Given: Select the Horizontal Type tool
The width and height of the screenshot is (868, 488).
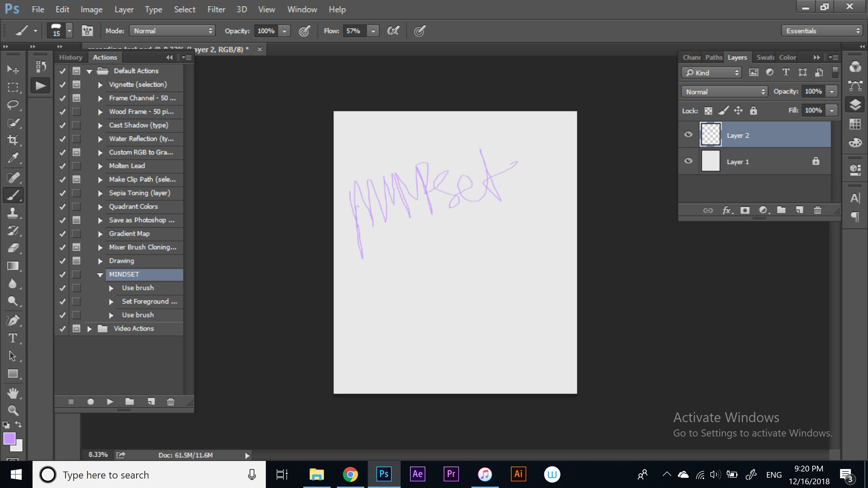Looking at the screenshot, I should tap(13, 338).
